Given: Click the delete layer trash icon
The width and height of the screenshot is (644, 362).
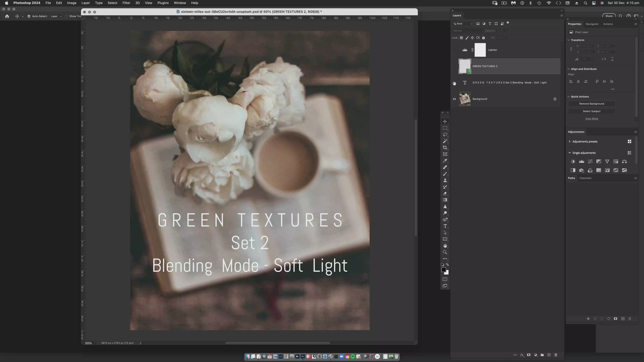Looking at the screenshot, I should tap(556, 355).
